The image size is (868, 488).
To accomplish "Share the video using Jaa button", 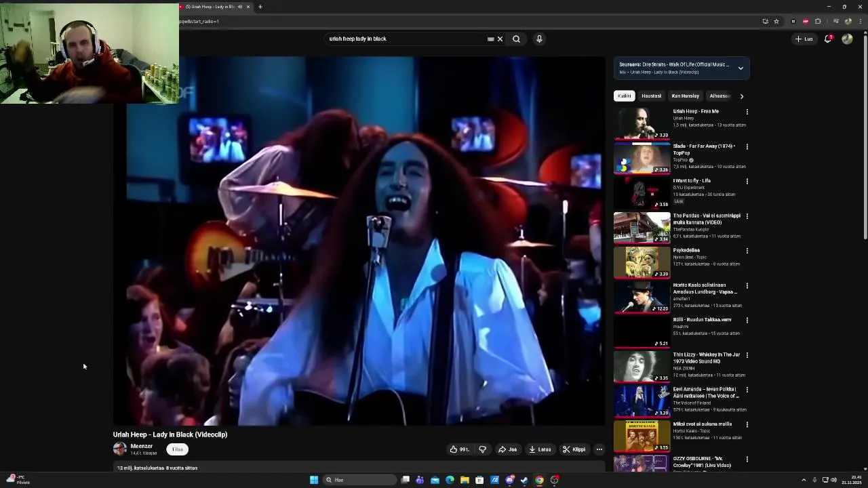I will [x=507, y=449].
